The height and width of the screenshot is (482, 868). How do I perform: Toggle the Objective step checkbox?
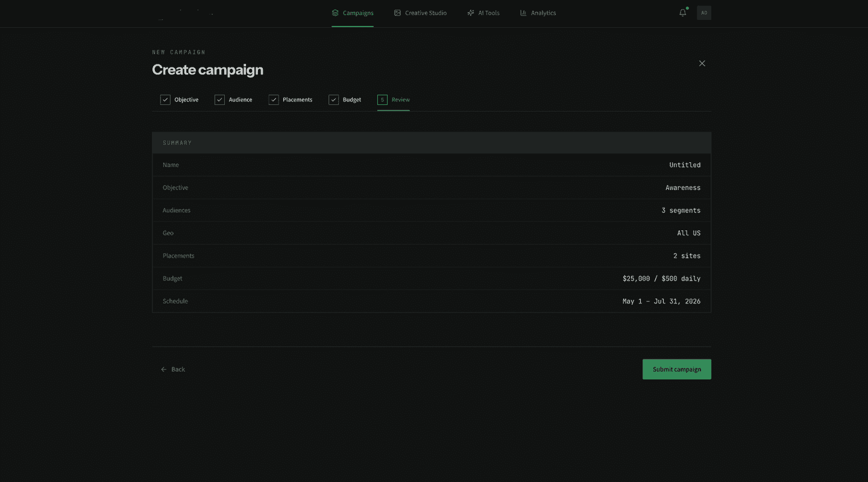coord(165,99)
